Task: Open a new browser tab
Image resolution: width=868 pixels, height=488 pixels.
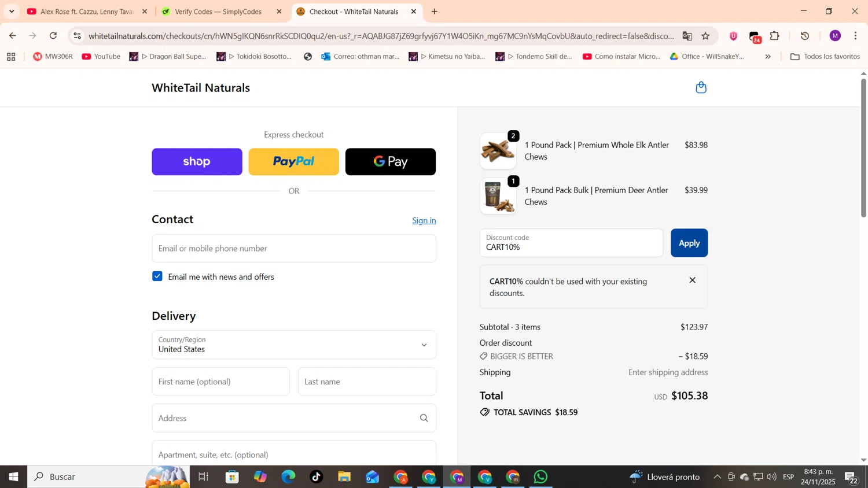Action: pos(435,12)
